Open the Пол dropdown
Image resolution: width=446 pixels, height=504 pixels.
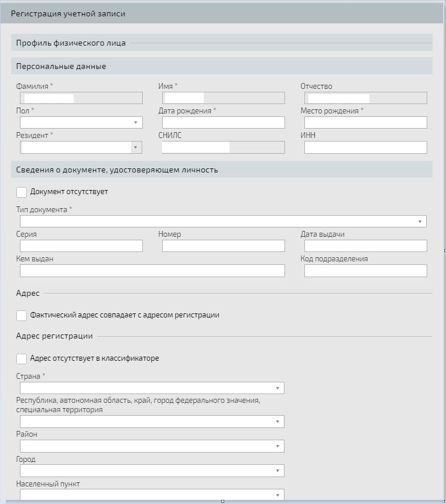81,122
